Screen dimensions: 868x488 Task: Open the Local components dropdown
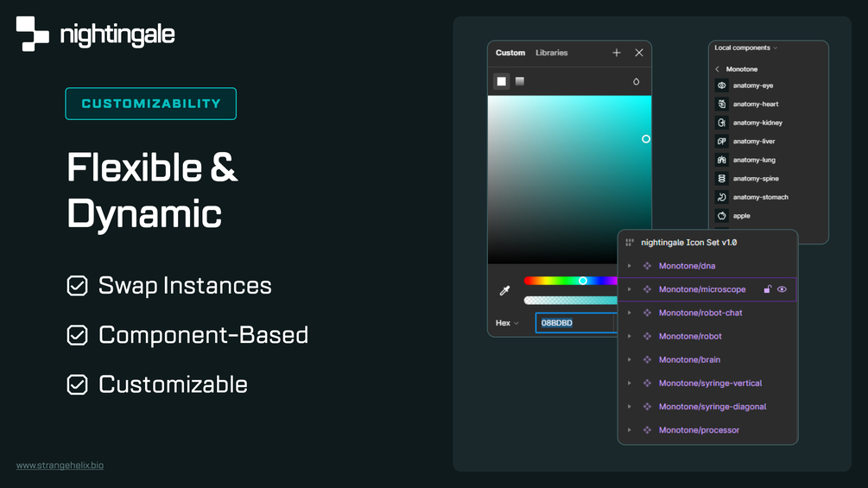point(745,48)
